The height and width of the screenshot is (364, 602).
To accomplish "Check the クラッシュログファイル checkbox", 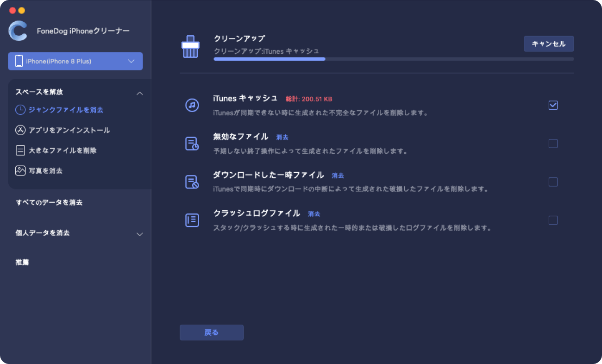I will pos(553,220).
